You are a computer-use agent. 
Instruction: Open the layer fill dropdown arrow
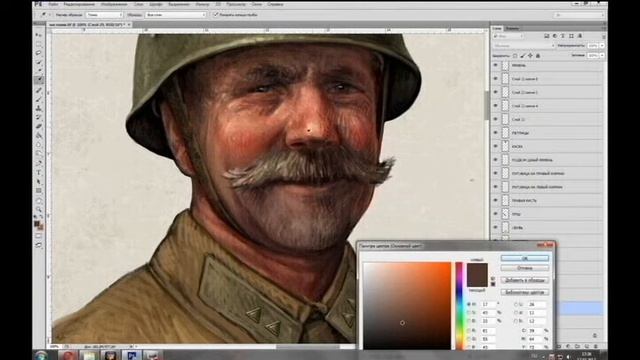point(602,56)
